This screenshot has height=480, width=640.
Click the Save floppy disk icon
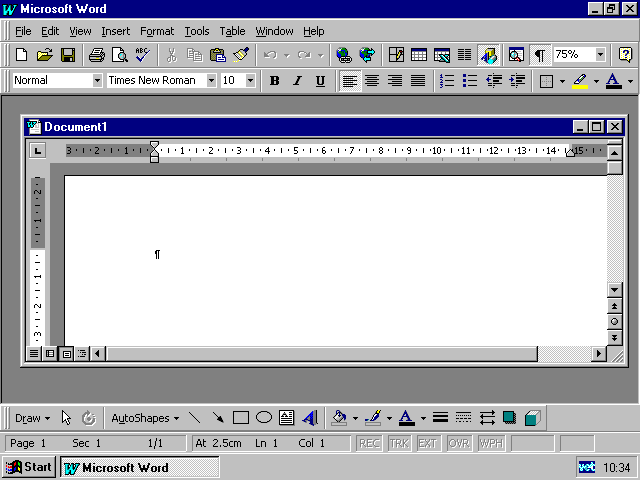coord(68,55)
